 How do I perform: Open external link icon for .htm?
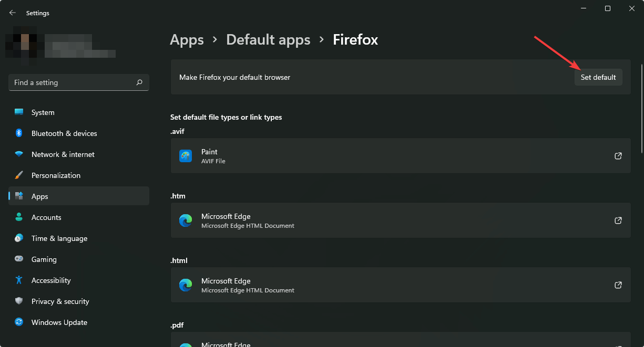tap(618, 220)
